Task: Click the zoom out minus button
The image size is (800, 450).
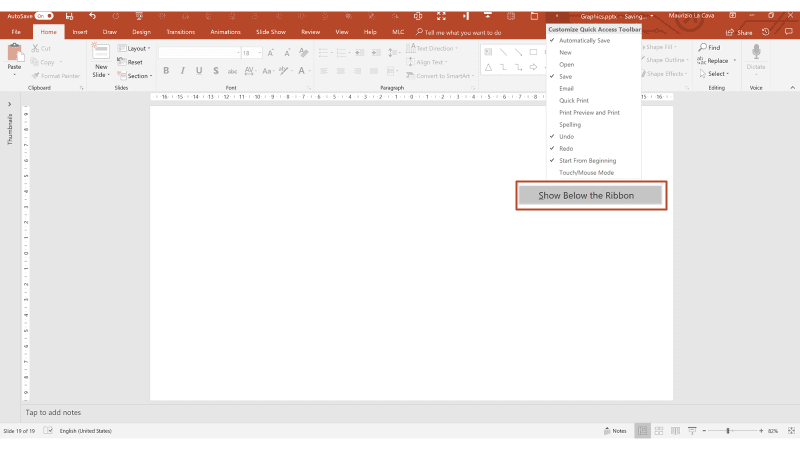Action: 704,431
